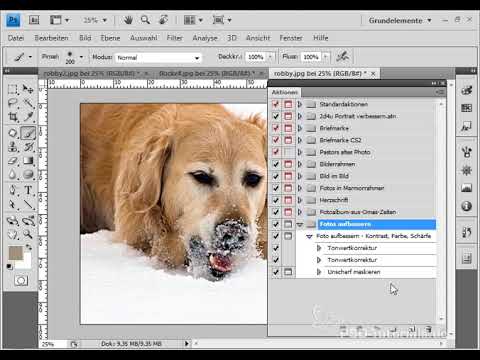The image size is (480, 360).
Task: Select the Spot Healing Brush tool
Action: [x=13, y=133]
